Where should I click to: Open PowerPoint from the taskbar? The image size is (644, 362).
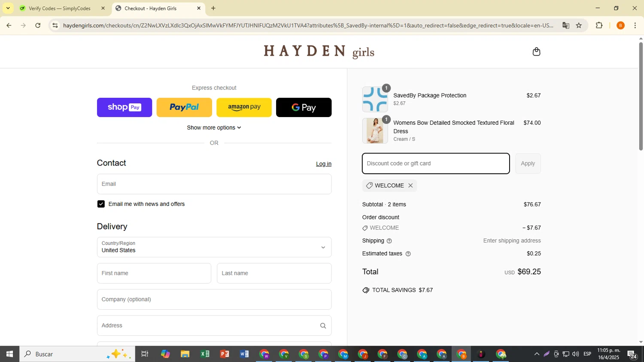click(x=225, y=354)
